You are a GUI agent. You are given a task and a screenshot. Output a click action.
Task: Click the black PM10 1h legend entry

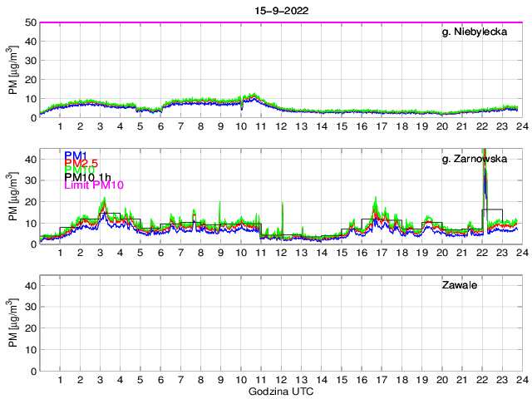point(87,178)
